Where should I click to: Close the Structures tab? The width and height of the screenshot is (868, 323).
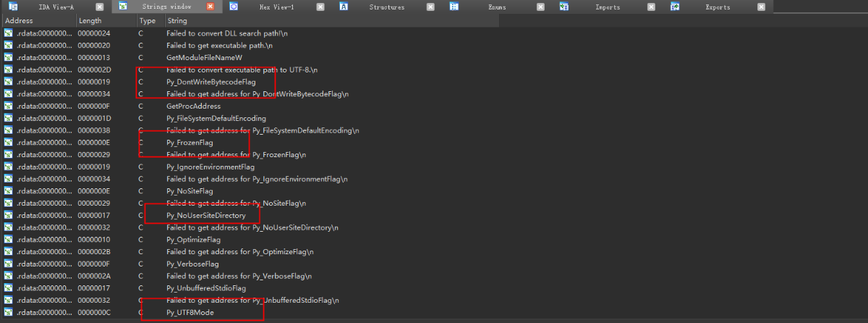click(x=430, y=7)
